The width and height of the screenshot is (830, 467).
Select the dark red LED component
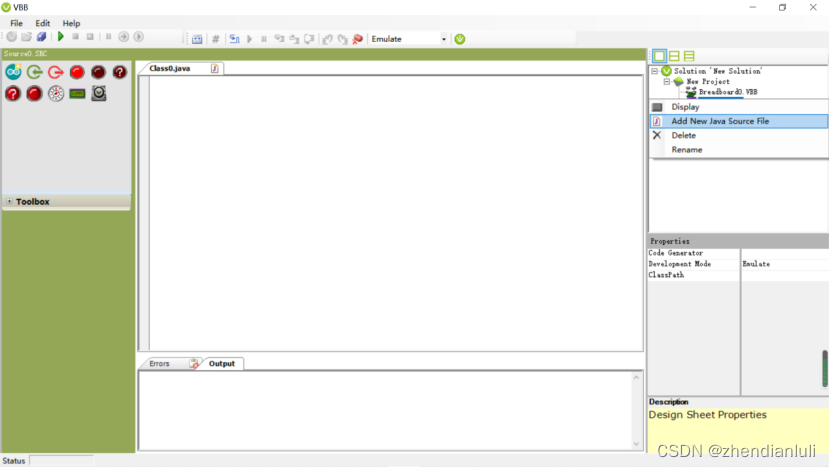(x=98, y=72)
